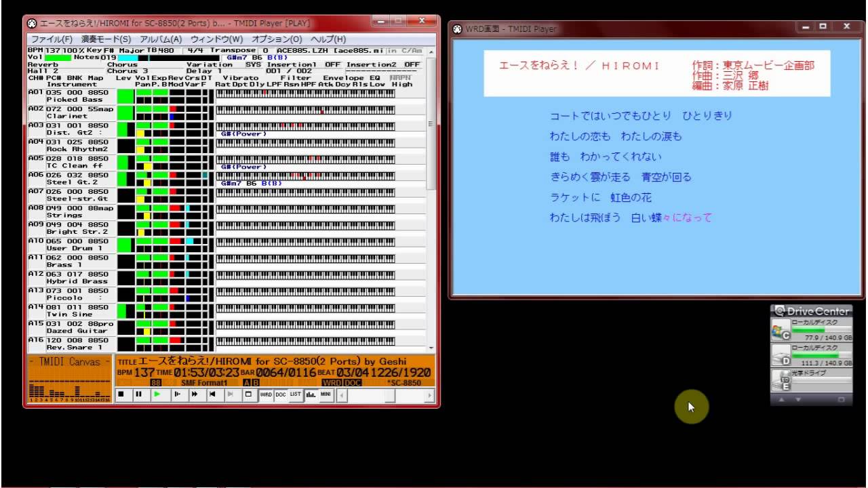Viewport: 868px width, 488px height.
Task: Click the fast-forward double arrow icon
Action: point(195,394)
